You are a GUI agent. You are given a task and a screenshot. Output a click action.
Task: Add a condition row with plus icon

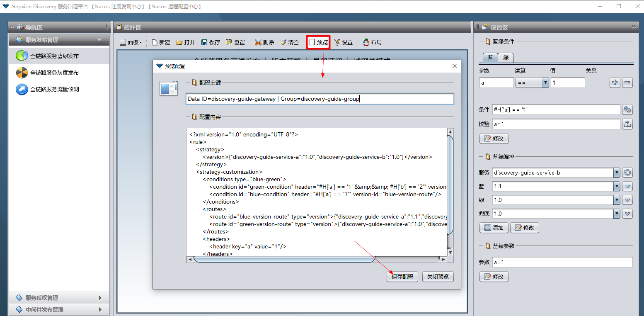[x=615, y=83]
